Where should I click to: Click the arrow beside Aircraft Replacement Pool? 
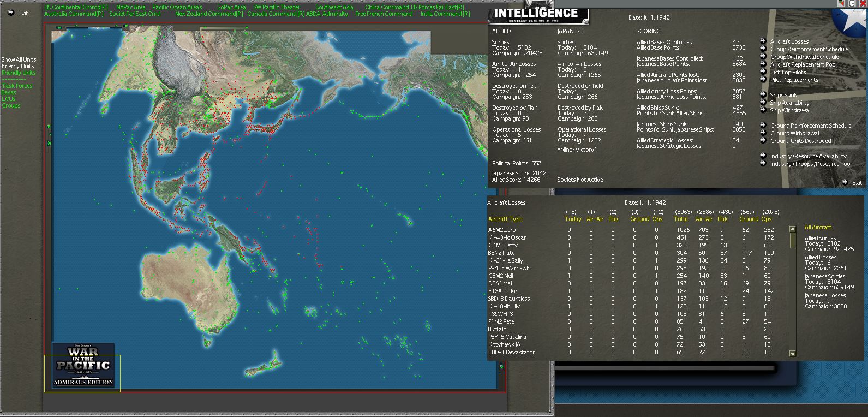[x=763, y=64]
